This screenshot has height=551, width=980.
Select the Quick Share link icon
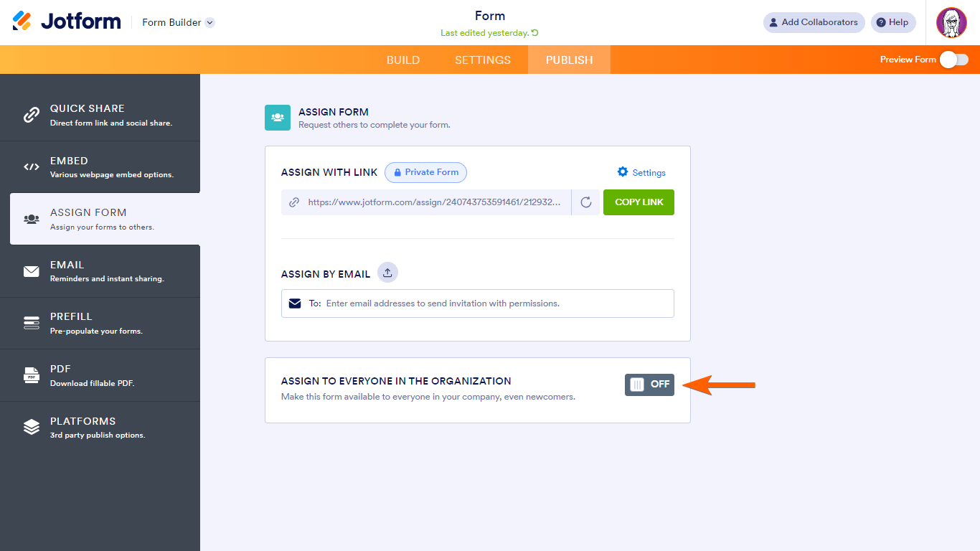(x=32, y=114)
